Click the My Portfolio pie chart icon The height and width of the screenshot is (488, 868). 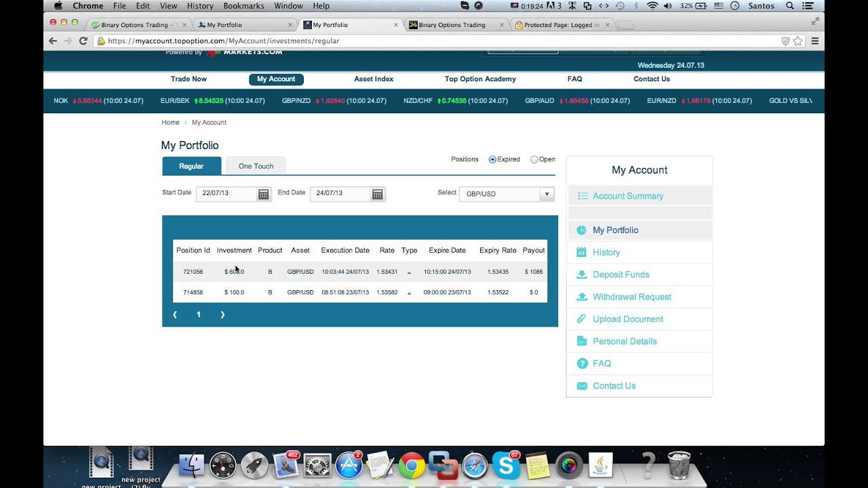581,230
